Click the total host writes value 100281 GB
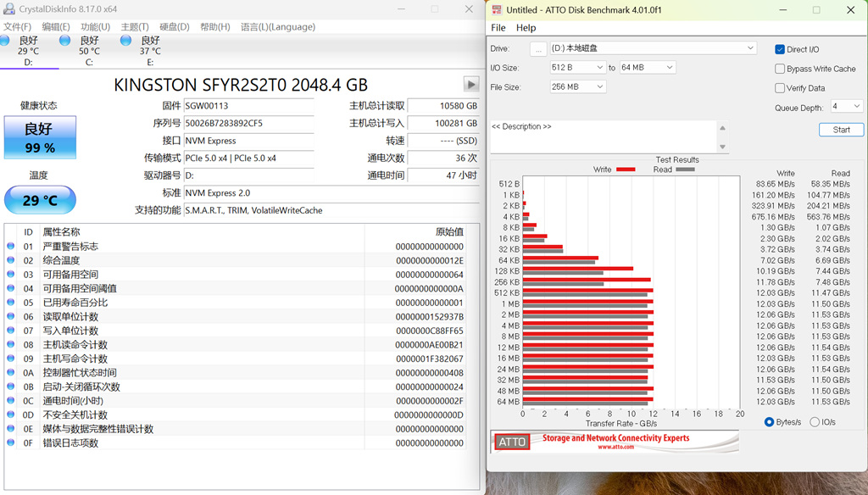Screen dimensions: 868x495 pos(442,123)
